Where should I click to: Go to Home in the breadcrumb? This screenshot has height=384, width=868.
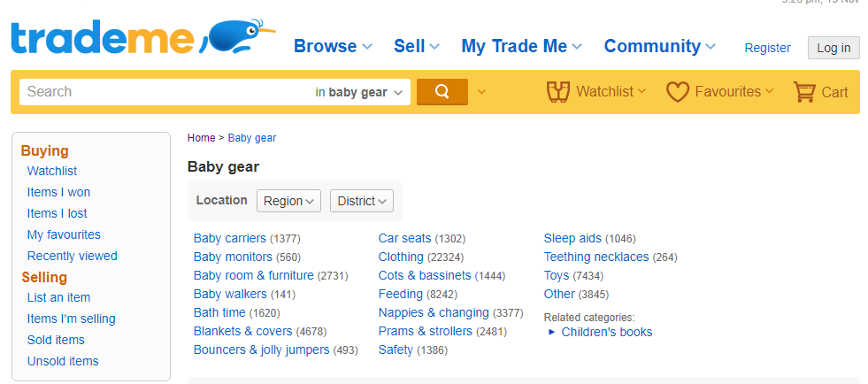[x=201, y=138]
